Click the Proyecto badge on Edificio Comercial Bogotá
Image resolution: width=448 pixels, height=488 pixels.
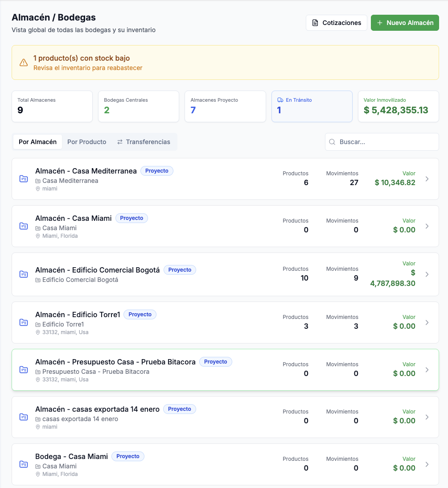pyautogui.click(x=180, y=270)
